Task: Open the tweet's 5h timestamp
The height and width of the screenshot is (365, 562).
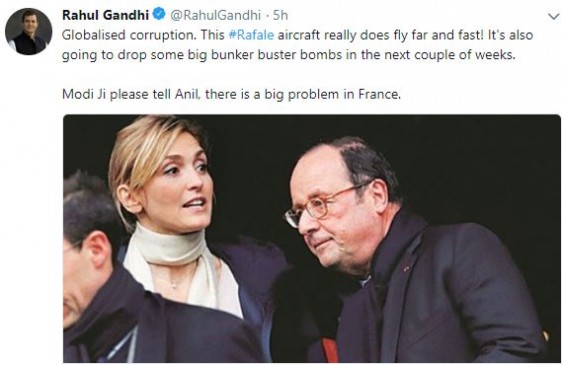Action: [280, 15]
